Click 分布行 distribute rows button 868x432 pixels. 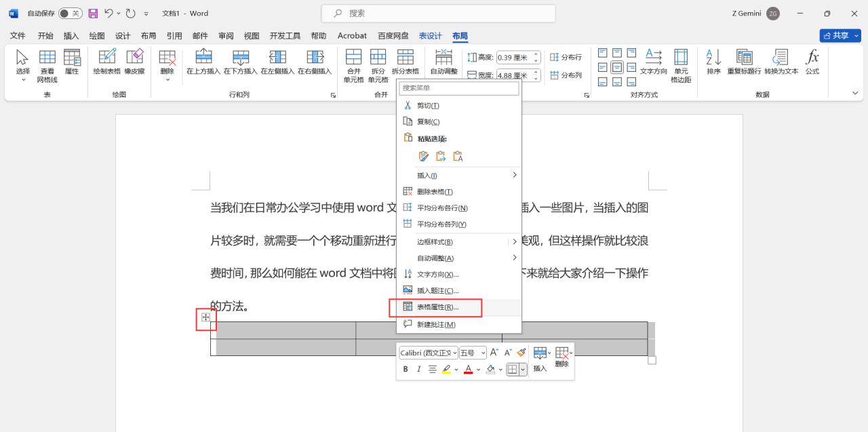click(x=566, y=58)
